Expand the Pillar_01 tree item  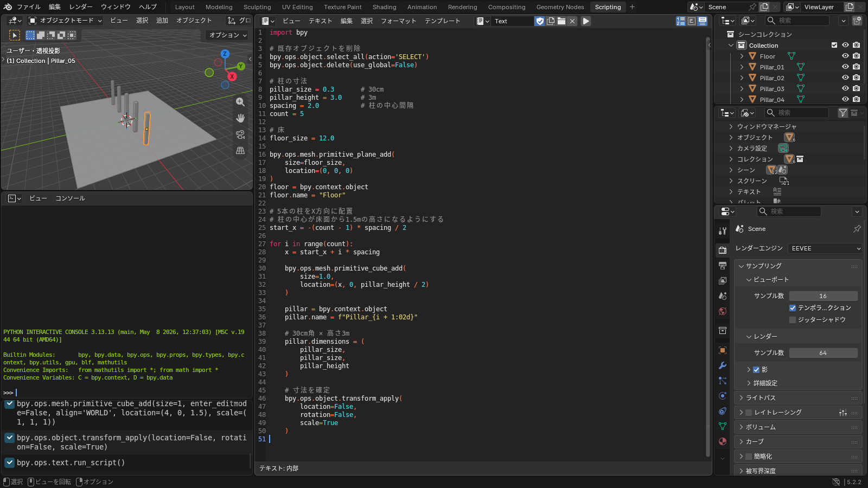pos(742,67)
